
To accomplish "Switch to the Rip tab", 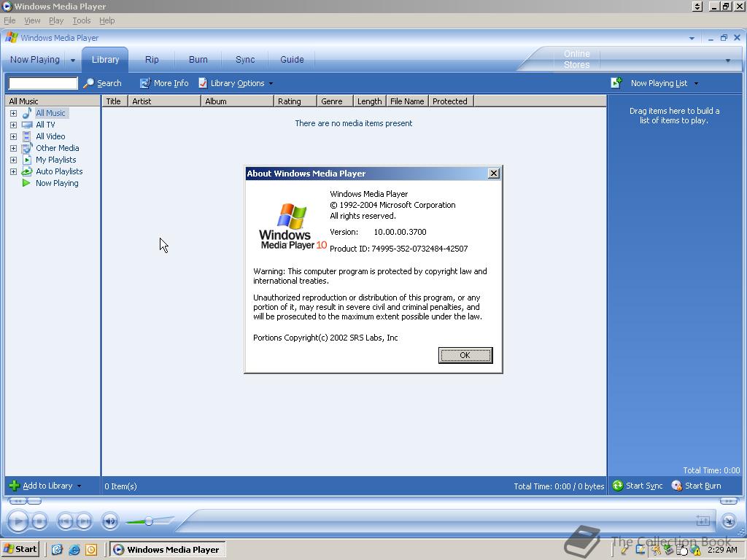I will click(152, 60).
